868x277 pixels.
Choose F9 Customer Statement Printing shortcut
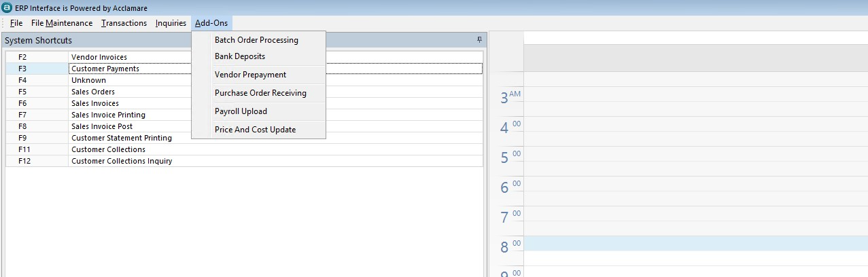122,138
